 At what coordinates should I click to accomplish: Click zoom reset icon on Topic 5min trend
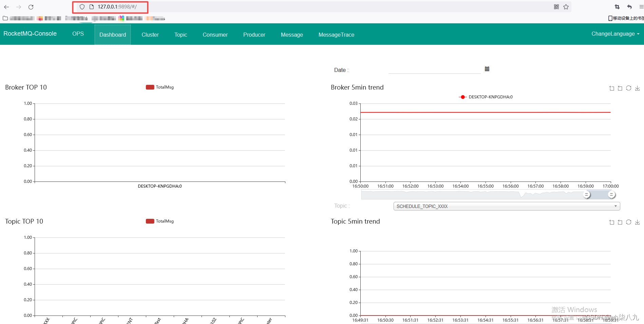coord(620,222)
